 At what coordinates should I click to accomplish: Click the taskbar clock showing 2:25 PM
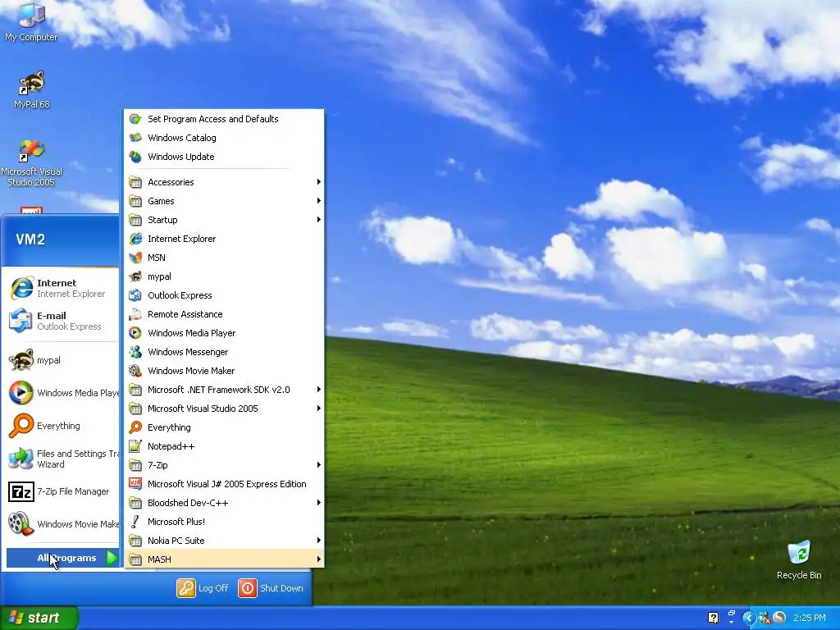pos(810,618)
